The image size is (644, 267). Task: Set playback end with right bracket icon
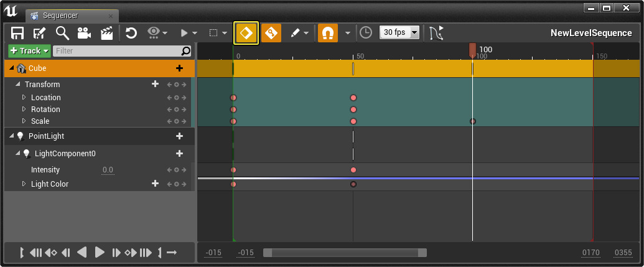pyautogui.click(x=160, y=253)
